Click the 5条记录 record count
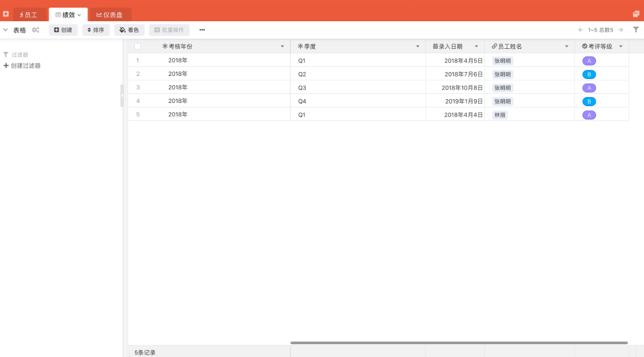644x357 pixels. (145, 352)
